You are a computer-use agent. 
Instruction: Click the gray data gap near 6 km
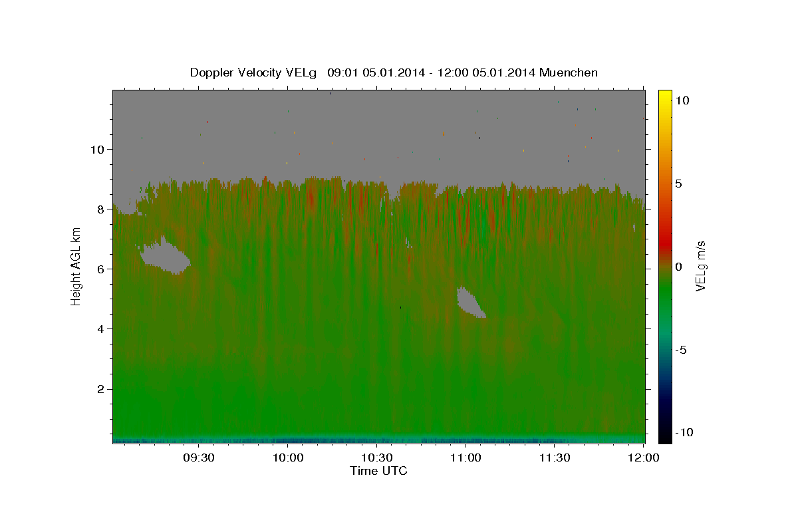pos(165,255)
